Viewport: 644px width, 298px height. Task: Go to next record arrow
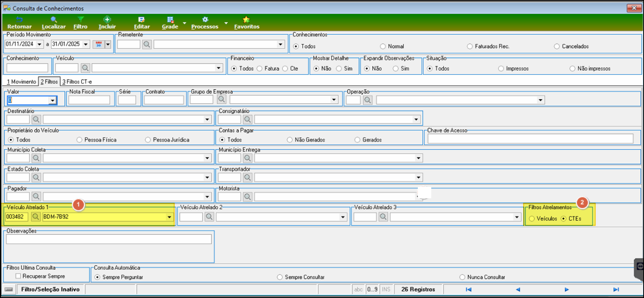[x=567, y=290]
